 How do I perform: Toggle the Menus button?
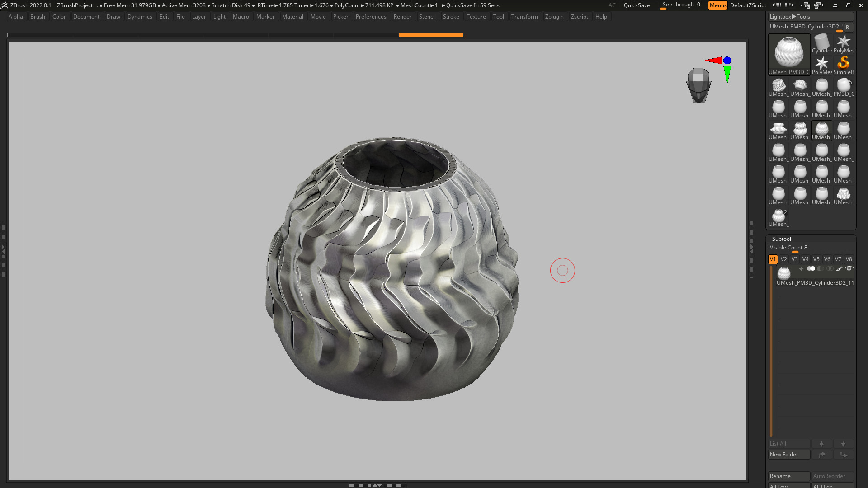coord(718,5)
